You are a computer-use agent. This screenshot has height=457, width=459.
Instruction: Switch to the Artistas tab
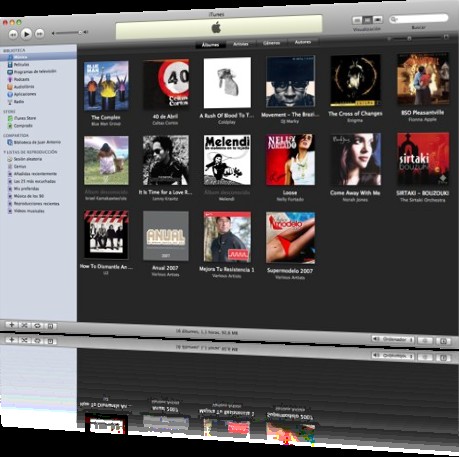(x=241, y=44)
